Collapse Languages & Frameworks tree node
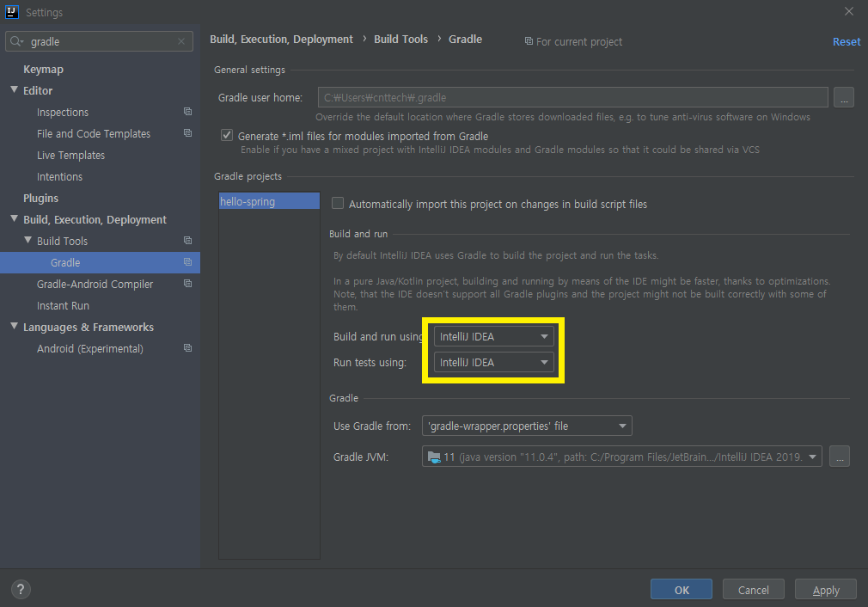Screen dimensions: 868x607 click(15, 326)
